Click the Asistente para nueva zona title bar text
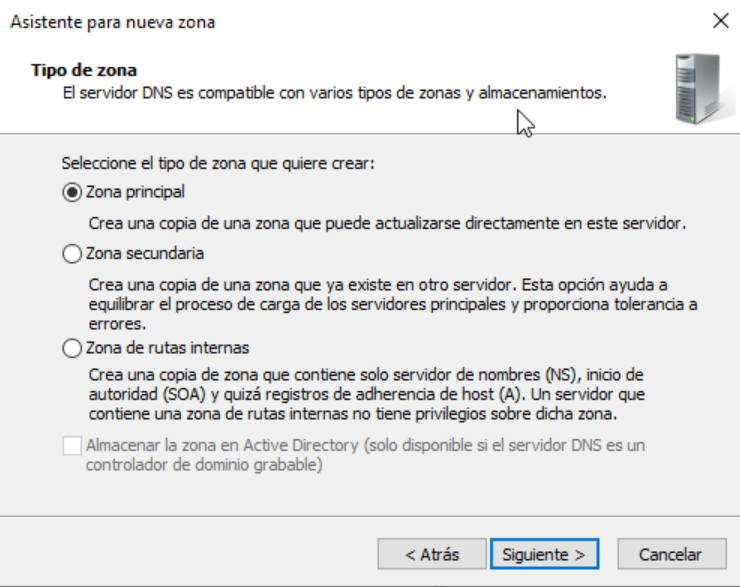Viewport: 740px width, 587px height. click(x=113, y=22)
